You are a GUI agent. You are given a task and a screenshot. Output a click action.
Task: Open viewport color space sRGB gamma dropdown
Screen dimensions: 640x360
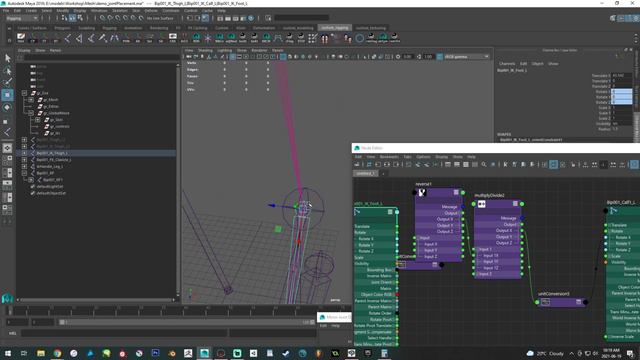point(466,57)
